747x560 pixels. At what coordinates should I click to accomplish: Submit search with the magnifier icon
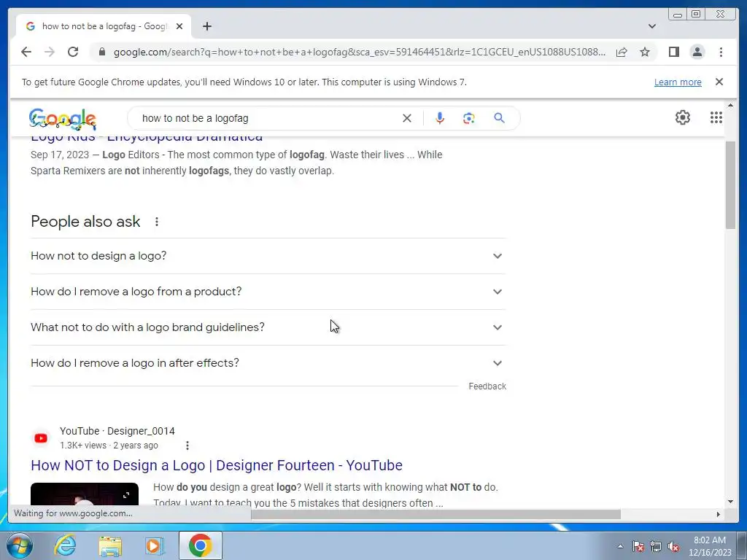499,118
